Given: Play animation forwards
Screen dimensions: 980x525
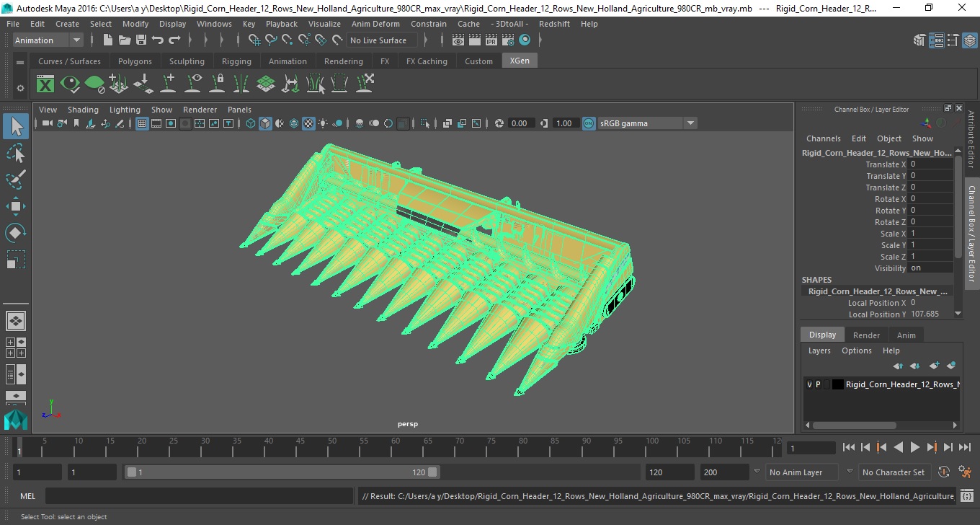Looking at the screenshot, I should click(914, 448).
